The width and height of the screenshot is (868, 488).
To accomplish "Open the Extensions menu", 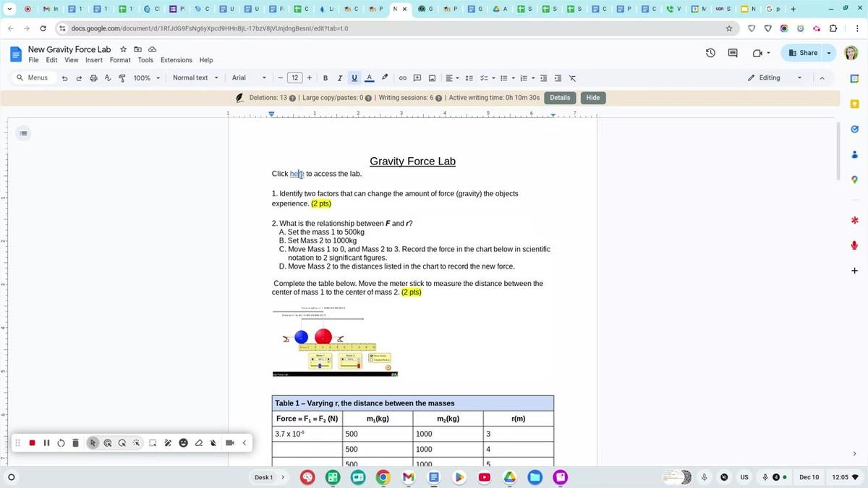I will (176, 60).
